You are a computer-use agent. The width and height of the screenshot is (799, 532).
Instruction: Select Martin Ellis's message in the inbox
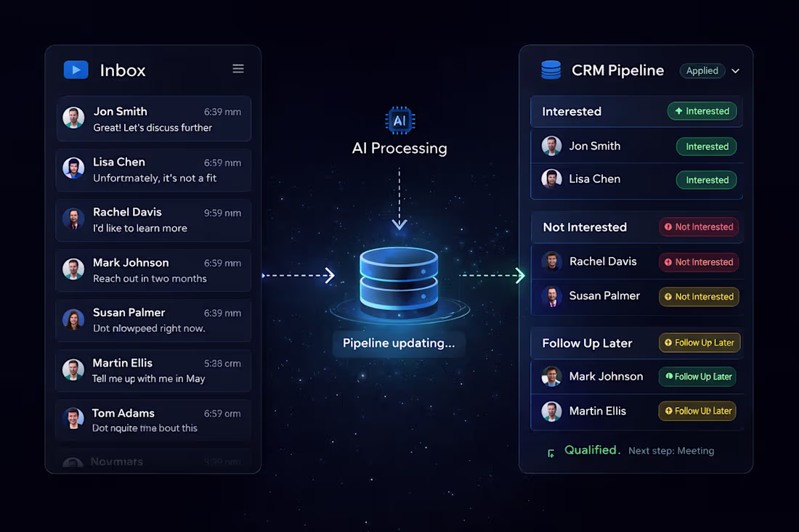[153, 370]
